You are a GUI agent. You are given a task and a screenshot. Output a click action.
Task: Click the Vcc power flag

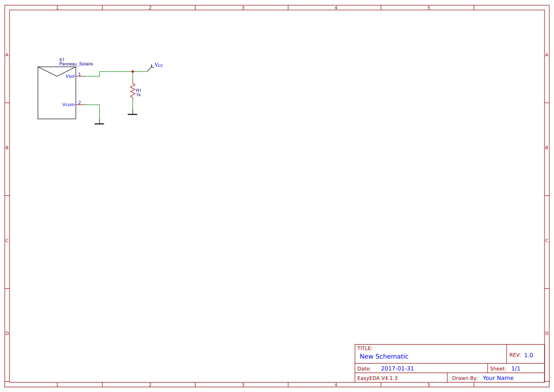[x=153, y=66]
